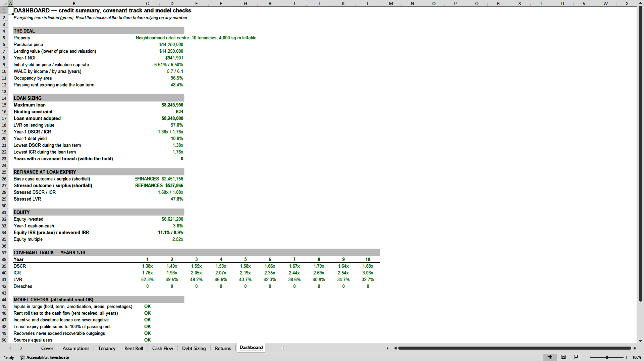The width and height of the screenshot is (644, 361).
Task: Click LVR on lending value 57.8%
Action: [x=177, y=125]
